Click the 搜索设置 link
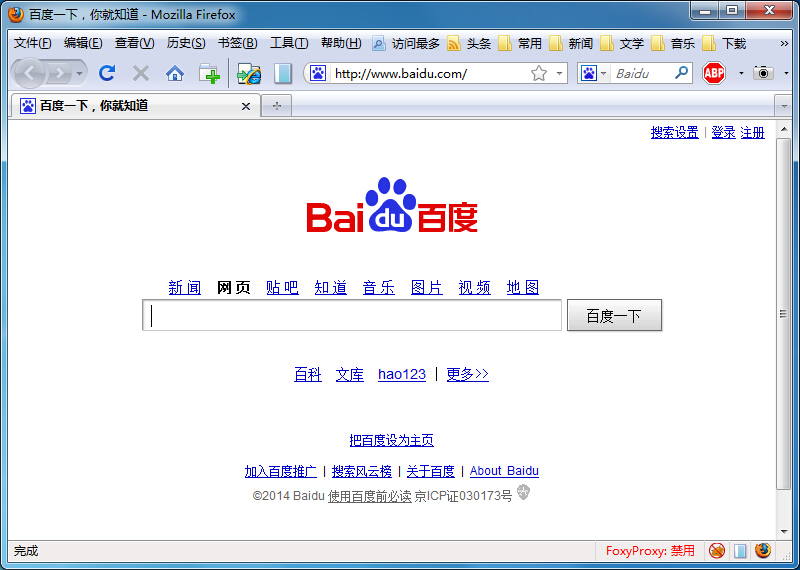The width and height of the screenshot is (800, 570). pyautogui.click(x=674, y=133)
